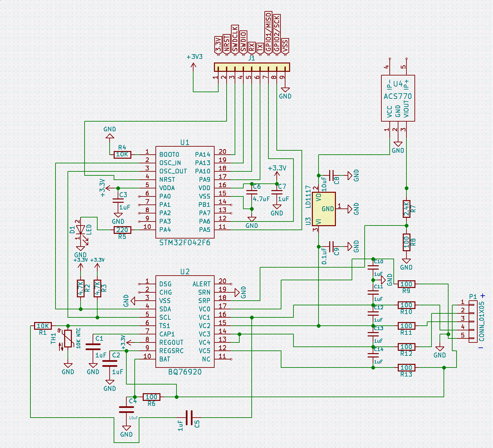Viewport: 493px width, 448px height.
Task: Click the GPIO1/MISO net label flag
Action: coord(268,33)
